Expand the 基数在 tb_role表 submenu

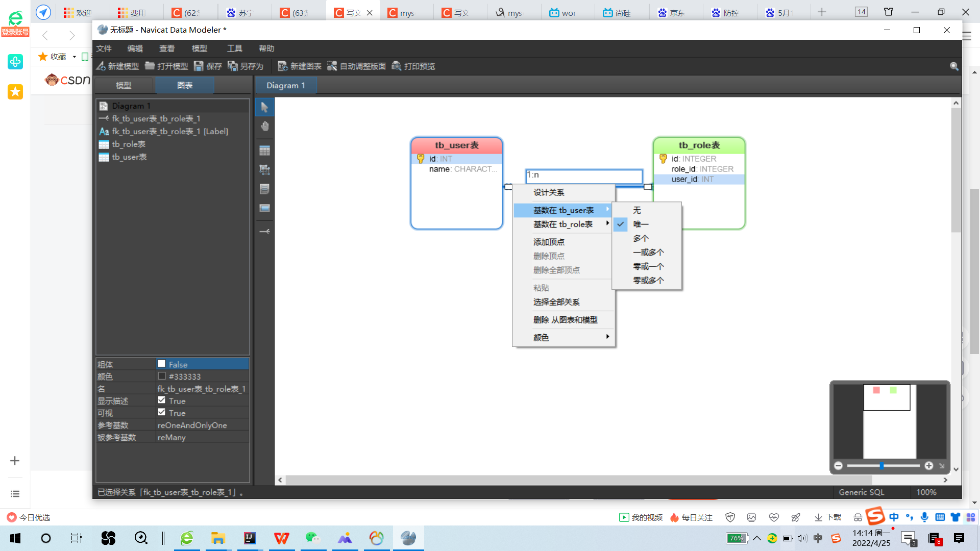click(x=563, y=224)
